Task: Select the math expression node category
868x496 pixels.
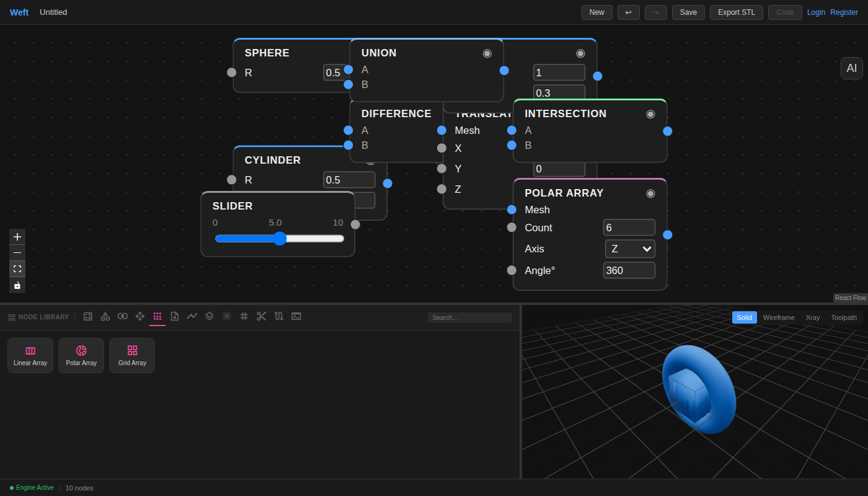Action: click(88, 316)
